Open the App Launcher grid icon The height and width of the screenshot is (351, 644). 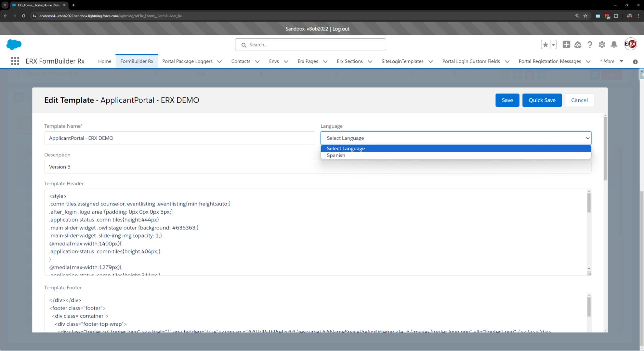(x=15, y=61)
